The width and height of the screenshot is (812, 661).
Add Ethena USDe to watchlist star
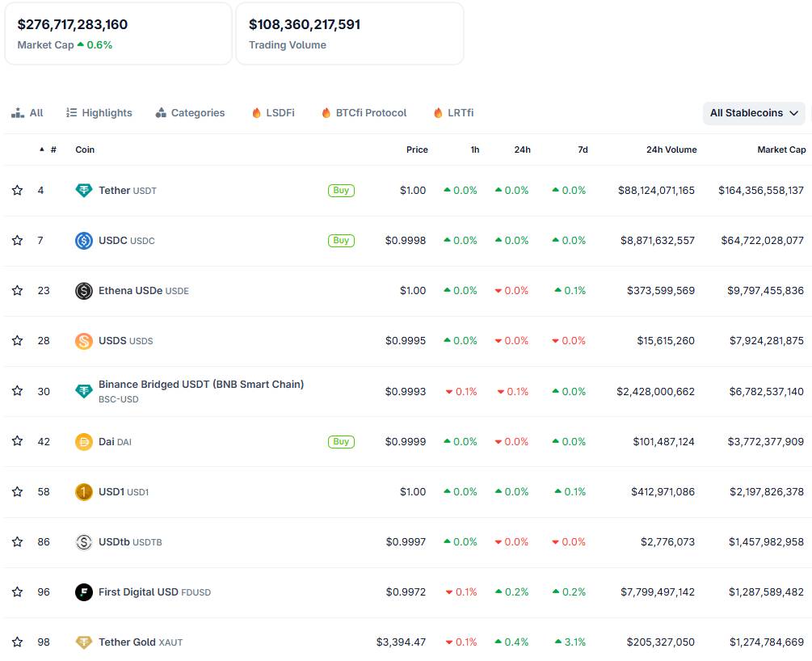[x=17, y=291]
